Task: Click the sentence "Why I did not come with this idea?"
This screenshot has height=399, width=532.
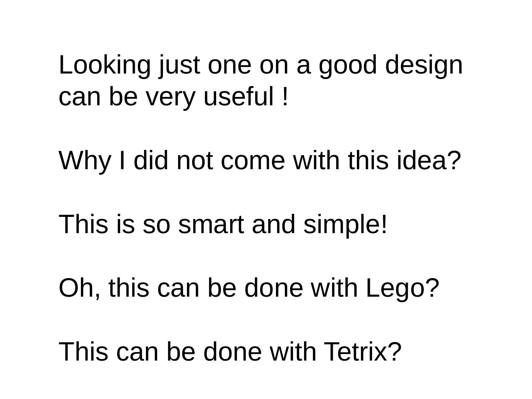Action: [260, 161]
